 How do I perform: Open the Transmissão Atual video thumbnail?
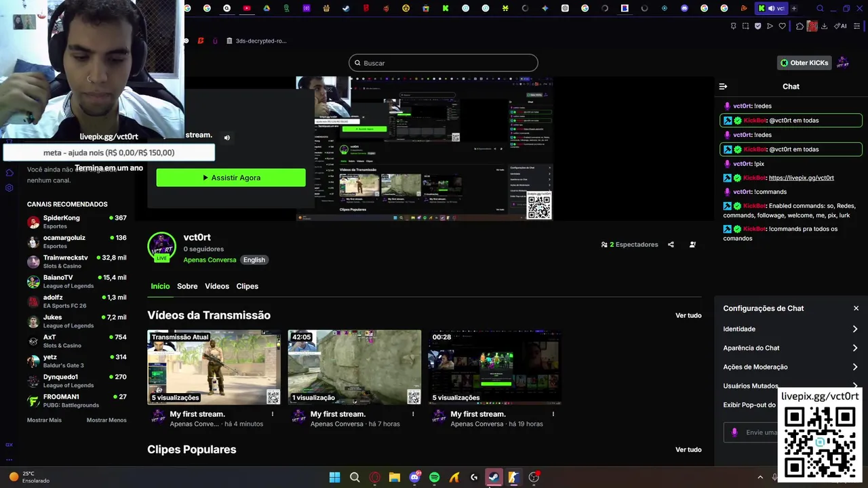(214, 367)
